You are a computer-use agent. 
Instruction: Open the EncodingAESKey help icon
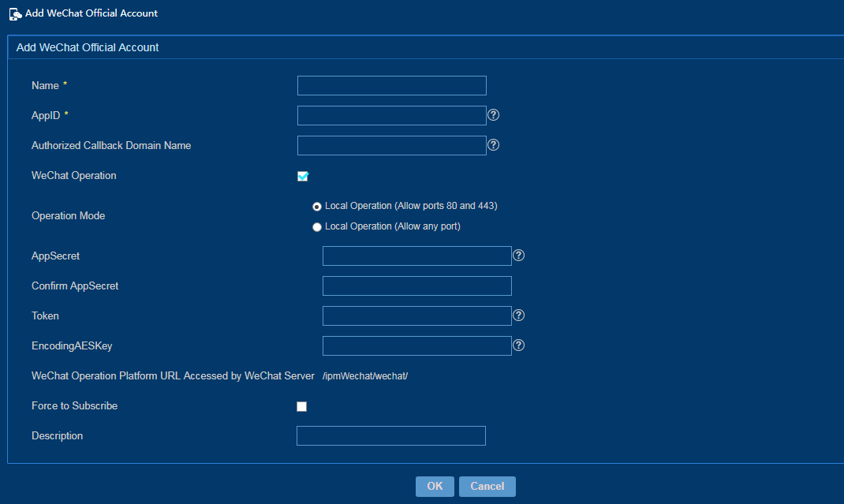[x=518, y=345]
